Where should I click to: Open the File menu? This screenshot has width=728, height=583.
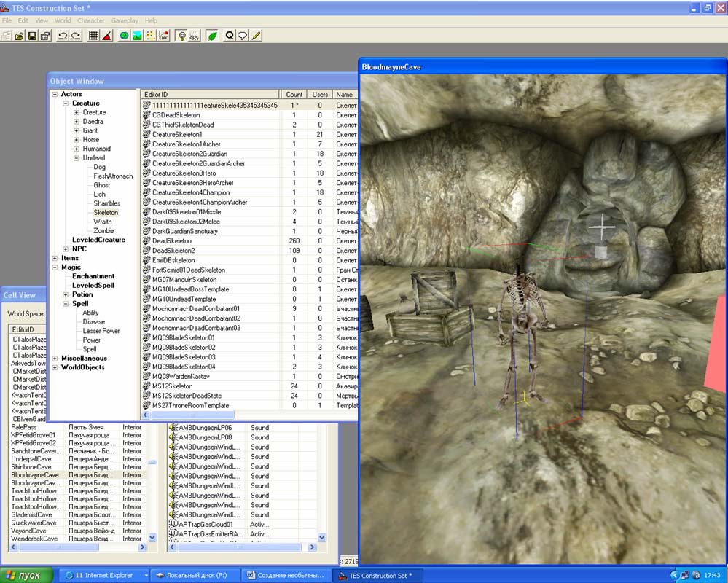coord(7,20)
